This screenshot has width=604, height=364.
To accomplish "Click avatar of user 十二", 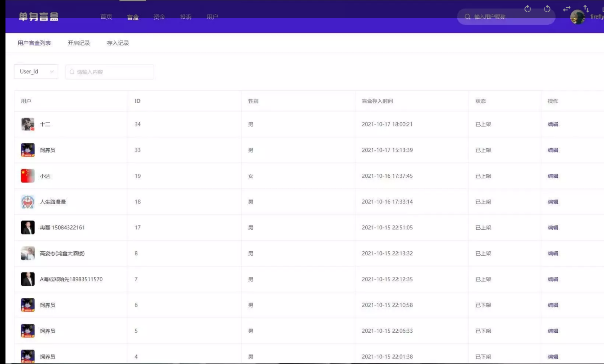I will 28,124.
